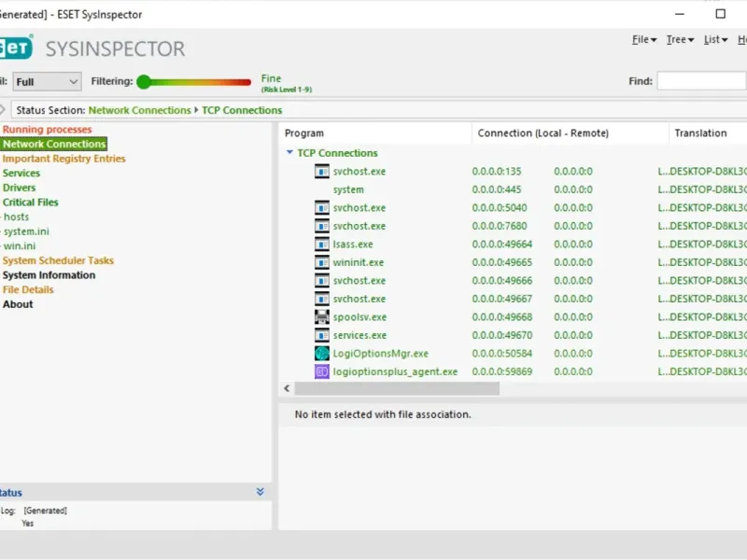The height and width of the screenshot is (560, 747).
Task: Open System Scheduler Tasks section
Action: (x=58, y=260)
